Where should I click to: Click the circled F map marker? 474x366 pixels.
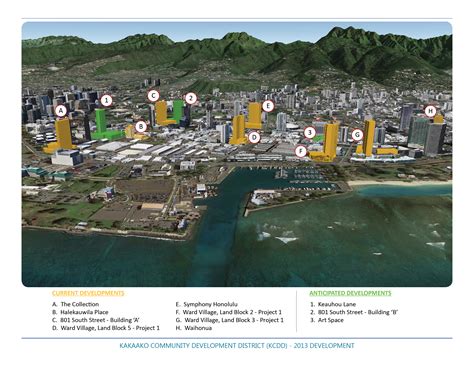click(301, 152)
